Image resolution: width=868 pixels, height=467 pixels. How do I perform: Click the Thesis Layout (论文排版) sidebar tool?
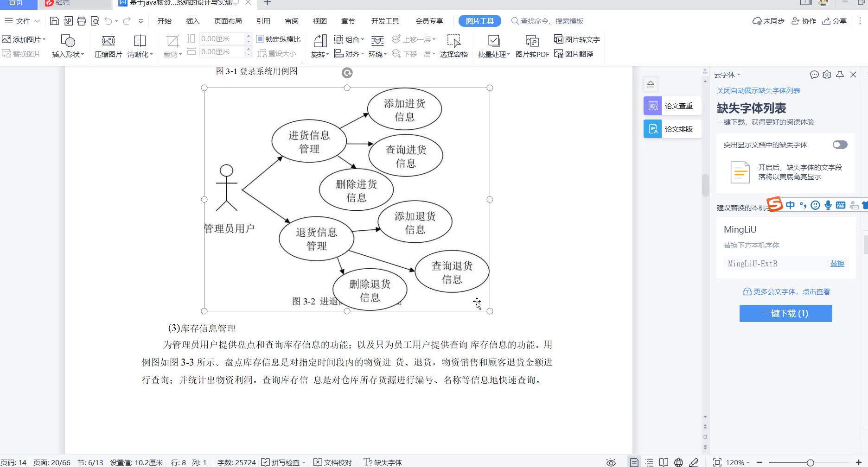[x=672, y=129]
